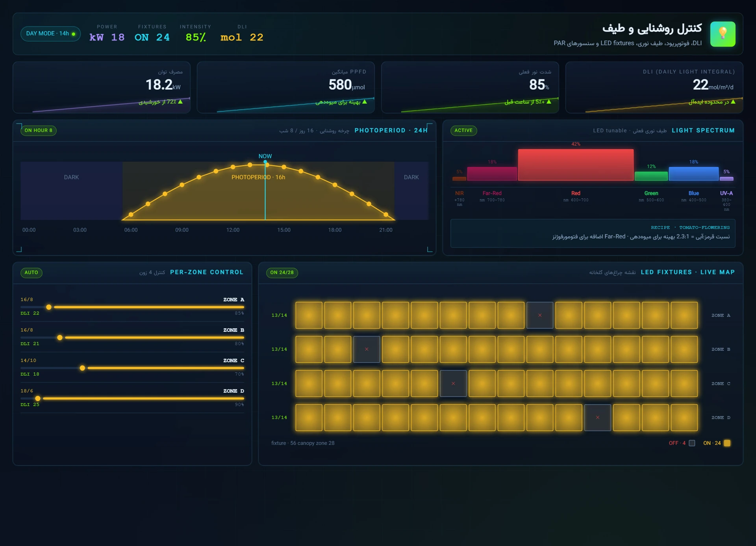Viewport: 756px width, 546px height.
Task: Click the off fixture in Zone A row
Action: pyautogui.click(x=540, y=315)
